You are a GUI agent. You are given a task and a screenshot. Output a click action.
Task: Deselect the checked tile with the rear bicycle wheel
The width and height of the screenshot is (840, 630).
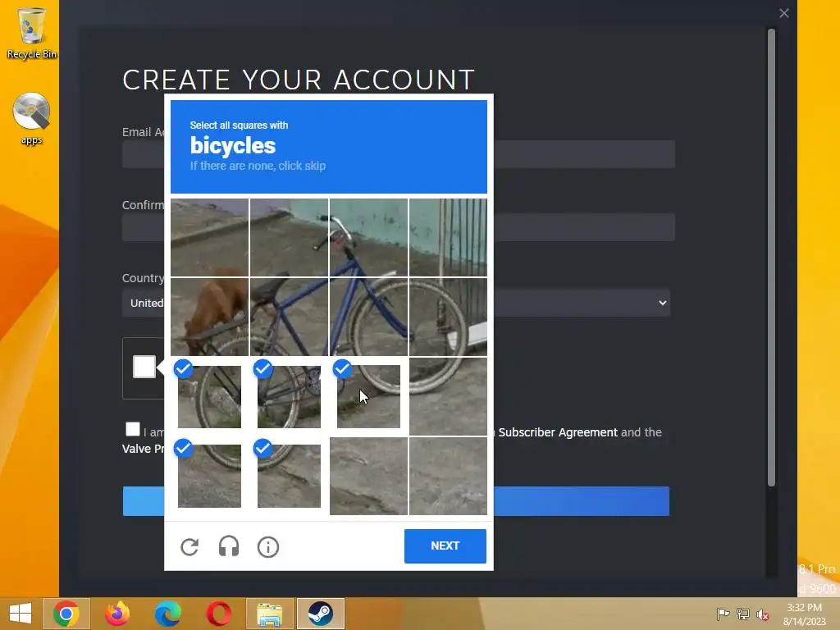coord(209,396)
